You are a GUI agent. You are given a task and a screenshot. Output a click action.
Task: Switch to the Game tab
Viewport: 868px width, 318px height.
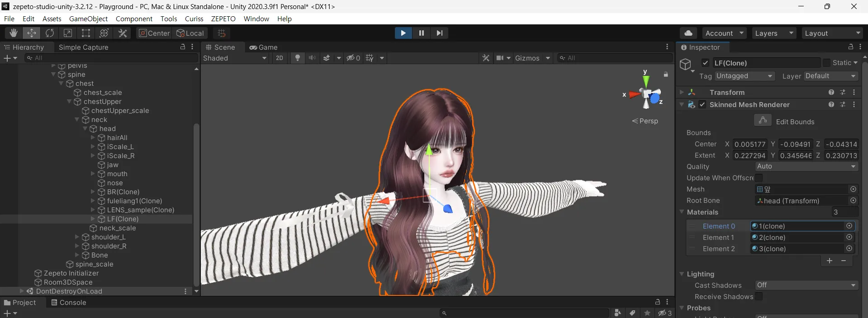click(x=264, y=47)
